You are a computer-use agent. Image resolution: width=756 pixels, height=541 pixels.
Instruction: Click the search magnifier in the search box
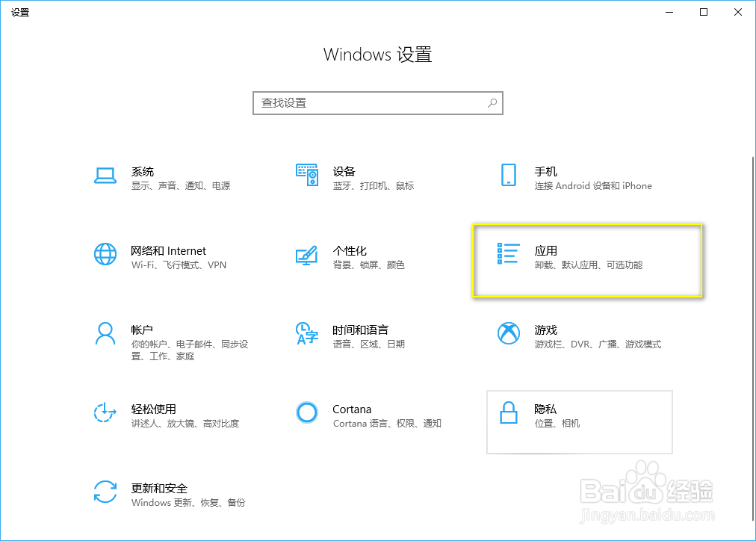[492, 103]
